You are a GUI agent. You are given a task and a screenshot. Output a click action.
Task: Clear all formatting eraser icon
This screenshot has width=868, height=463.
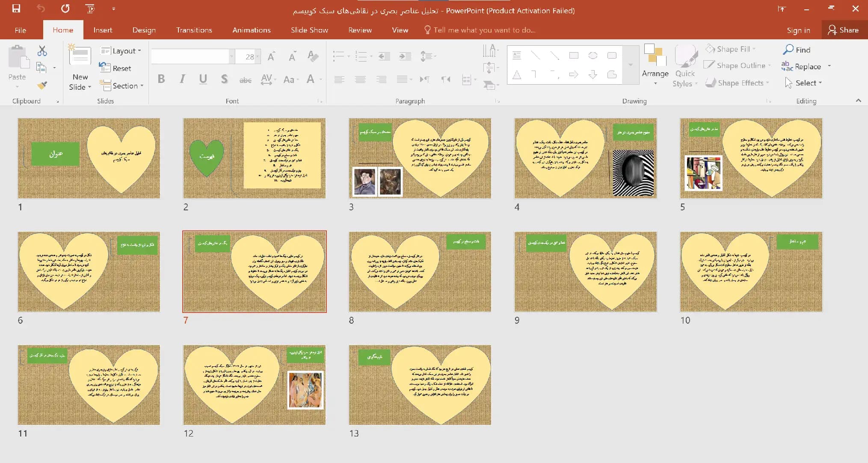click(x=313, y=56)
